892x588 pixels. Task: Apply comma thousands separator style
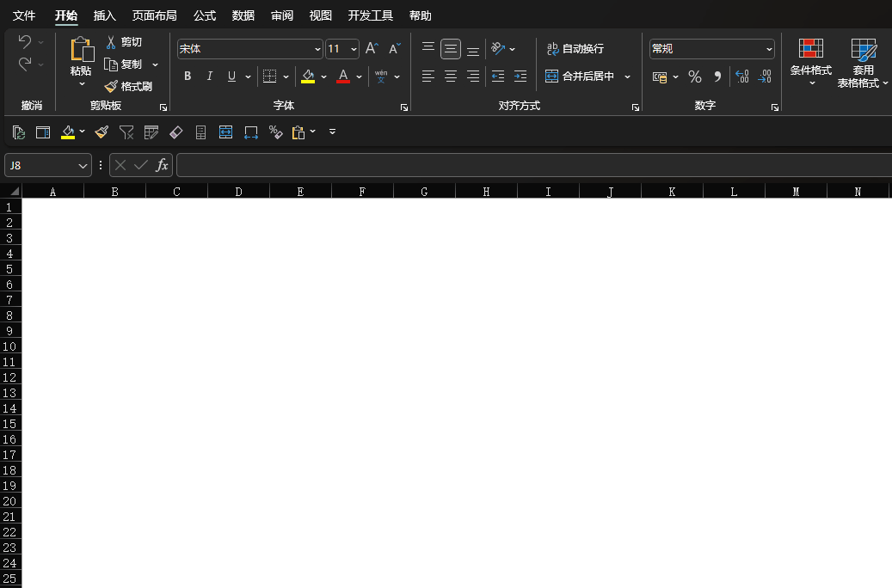coord(717,77)
